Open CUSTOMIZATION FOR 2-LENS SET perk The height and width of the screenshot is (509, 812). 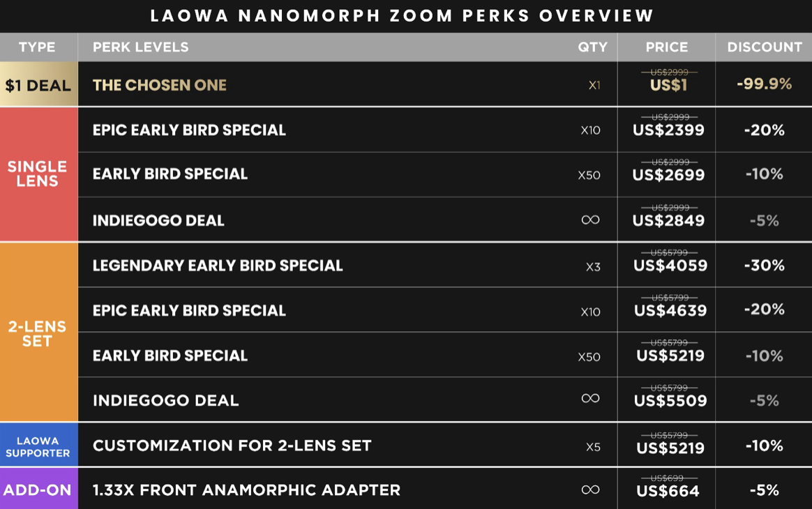tap(232, 446)
